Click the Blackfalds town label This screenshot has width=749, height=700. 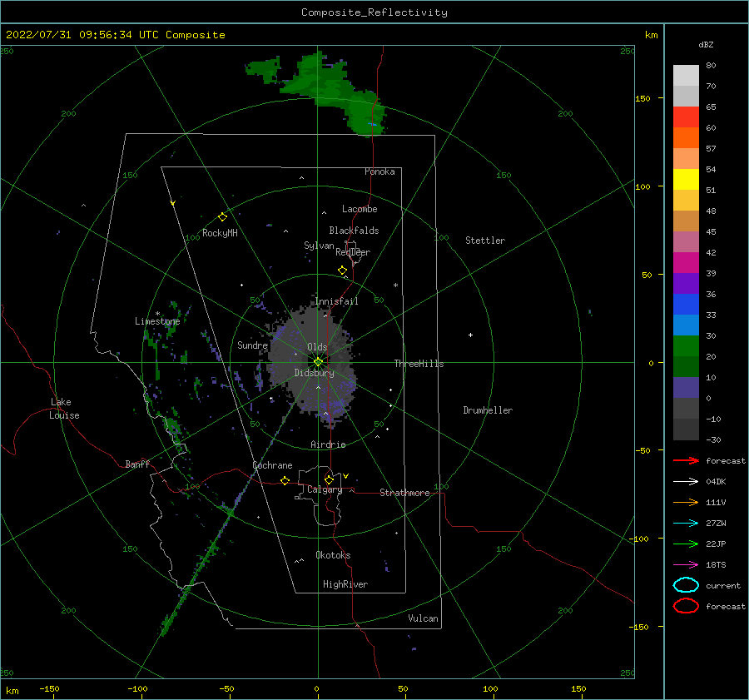tap(354, 231)
